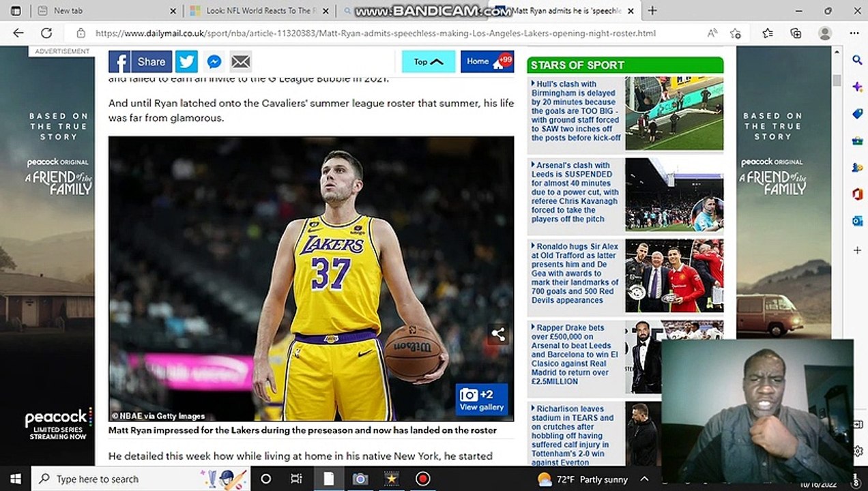Share the article by email

240,61
